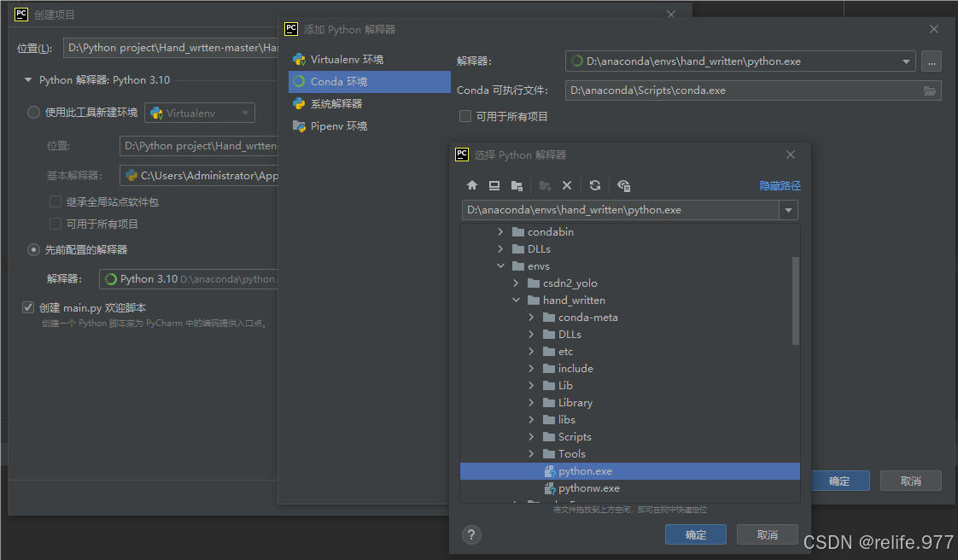
Task: Jump to project directory toolbar icon
Action: [x=517, y=185]
